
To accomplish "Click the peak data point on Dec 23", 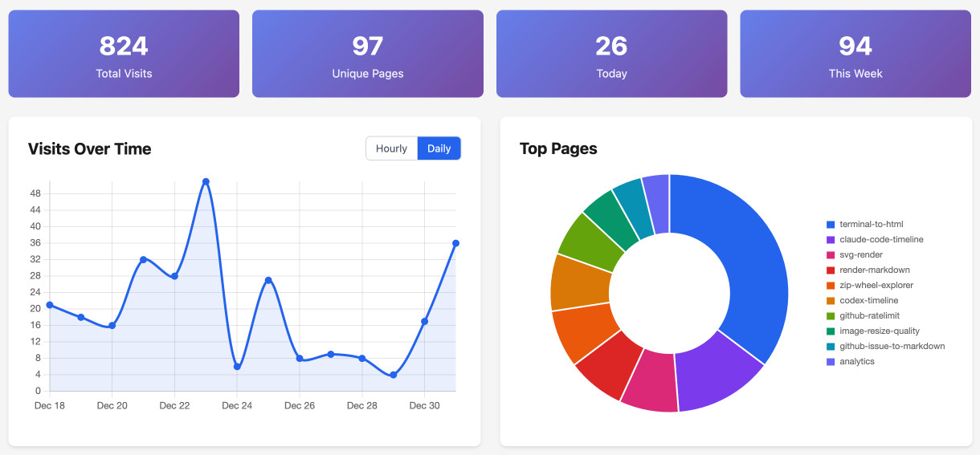I will 206,181.
